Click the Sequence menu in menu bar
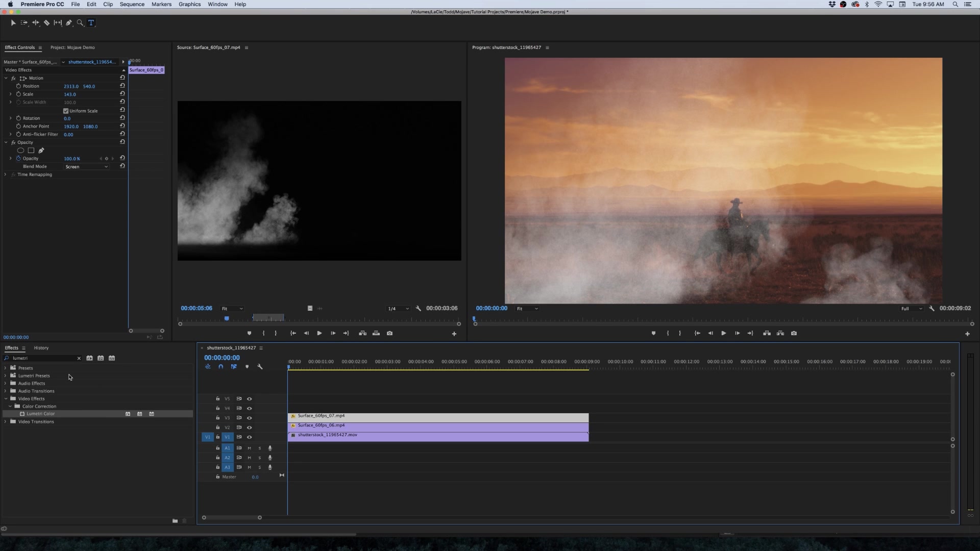980x551 pixels. [x=132, y=4]
